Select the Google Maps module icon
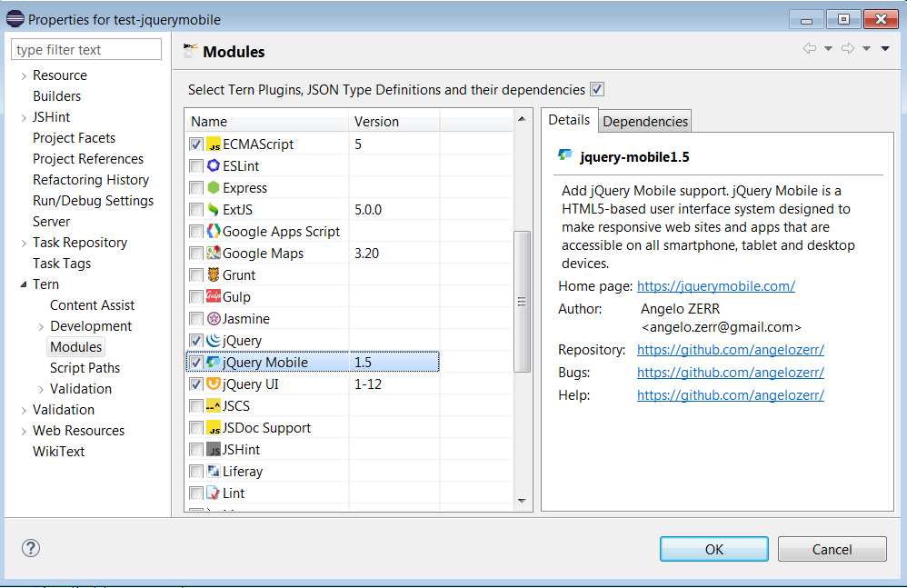This screenshot has height=588, width=907. point(214,253)
